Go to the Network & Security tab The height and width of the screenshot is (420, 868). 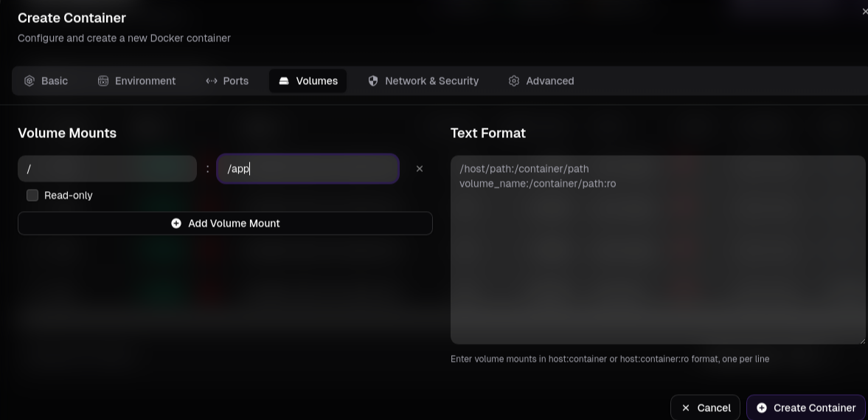pyautogui.click(x=423, y=81)
